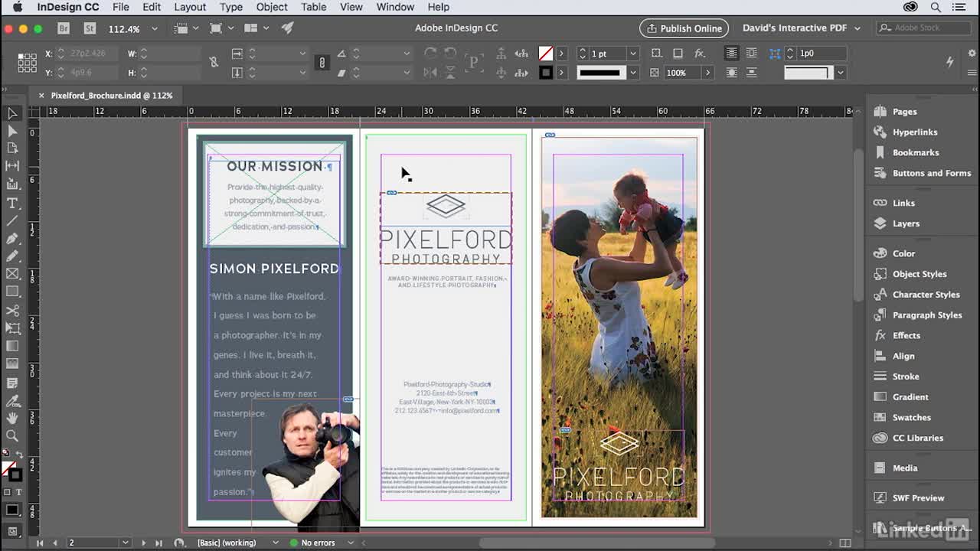Select the Type tool
The width and height of the screenshot is (980, 551).
[x=12, y=203]
